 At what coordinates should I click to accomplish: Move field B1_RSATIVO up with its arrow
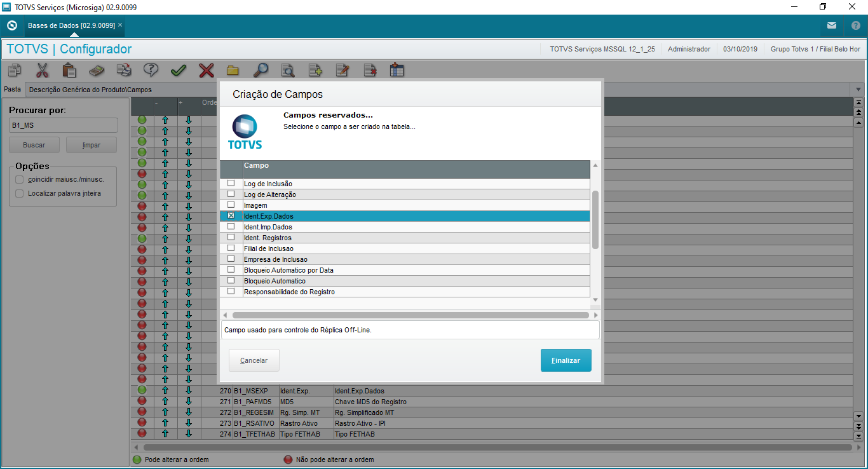coord(165,423)
